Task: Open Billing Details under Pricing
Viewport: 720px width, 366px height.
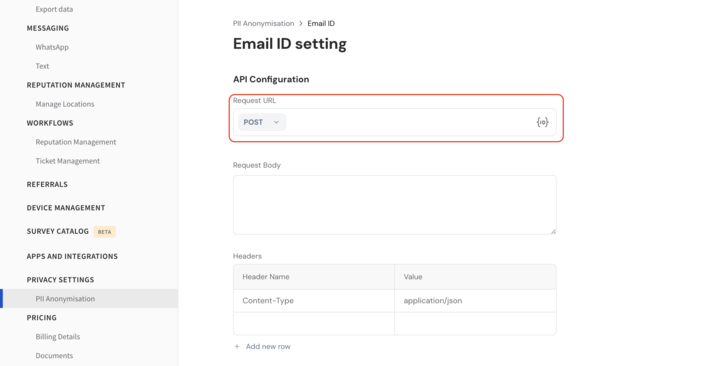Action: click(58, 337)
